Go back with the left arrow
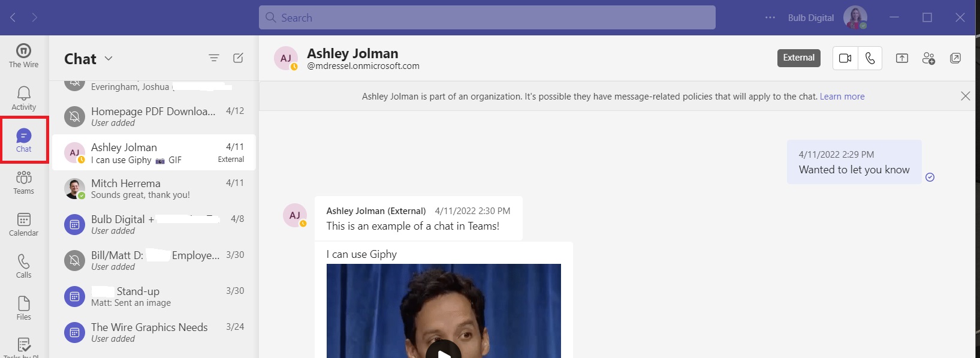The image size is (980, 358). pyautogui.click(x=13, y=17)
